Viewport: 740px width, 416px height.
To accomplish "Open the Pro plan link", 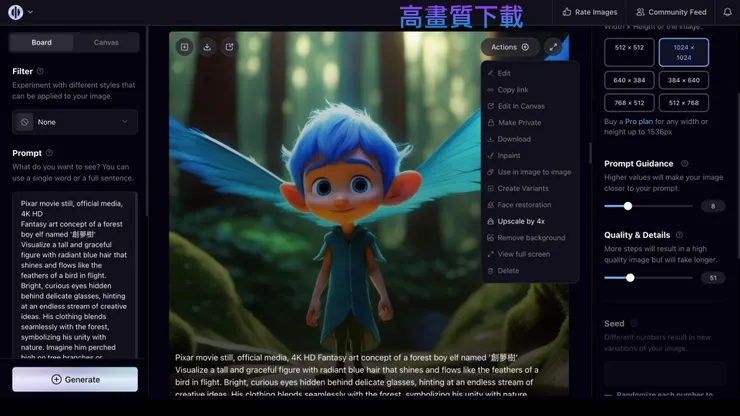I will point(639,121).
